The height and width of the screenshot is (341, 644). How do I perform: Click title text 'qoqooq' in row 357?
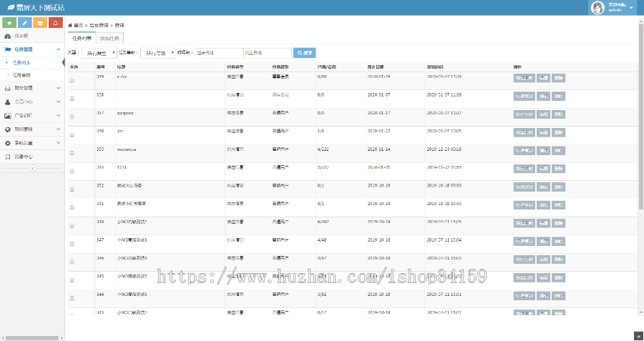(125, 113)
